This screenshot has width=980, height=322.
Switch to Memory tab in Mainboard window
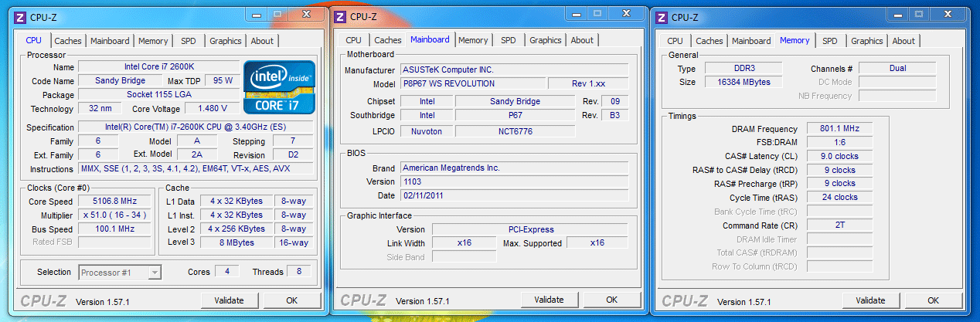[x=473, y=40]
